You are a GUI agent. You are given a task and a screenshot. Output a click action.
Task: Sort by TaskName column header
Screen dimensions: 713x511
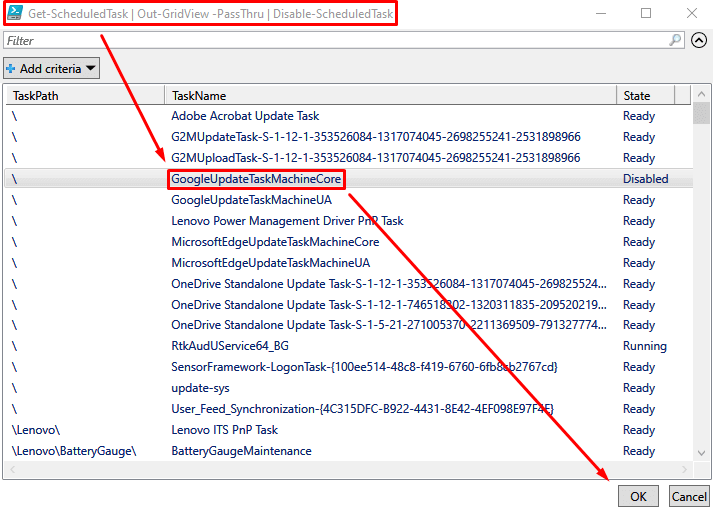click(x=390, y=96)
